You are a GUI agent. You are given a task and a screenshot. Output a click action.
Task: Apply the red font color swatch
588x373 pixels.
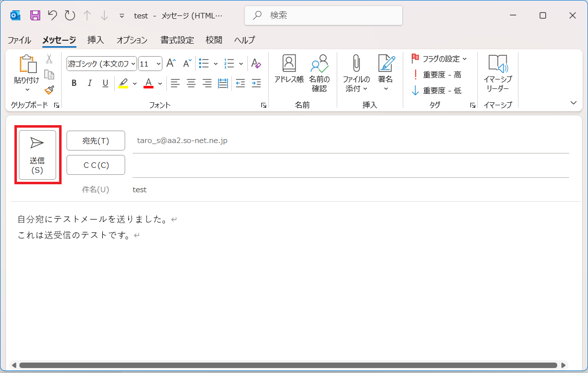click(148, 83)
